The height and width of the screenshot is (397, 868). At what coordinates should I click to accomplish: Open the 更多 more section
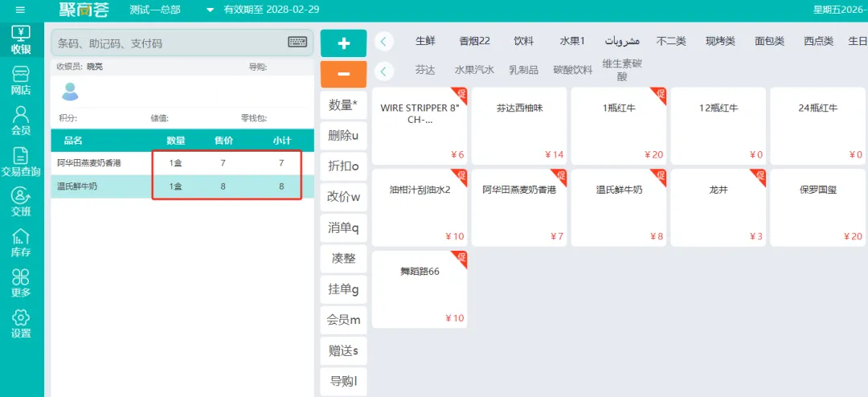click(21, 284)
